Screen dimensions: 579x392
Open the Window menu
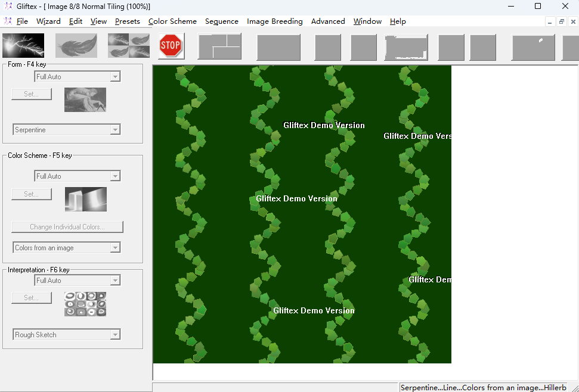coord(367,21)
